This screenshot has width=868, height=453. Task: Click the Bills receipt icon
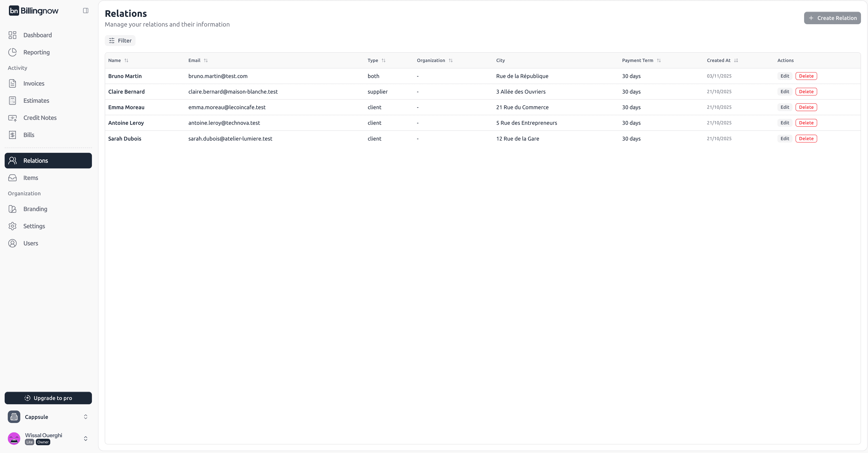coord(12,135)
